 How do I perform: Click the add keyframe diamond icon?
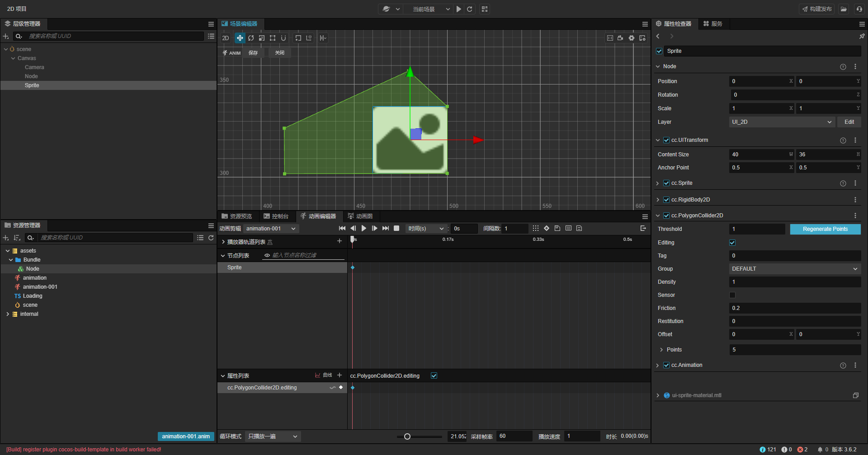[547, 229]
